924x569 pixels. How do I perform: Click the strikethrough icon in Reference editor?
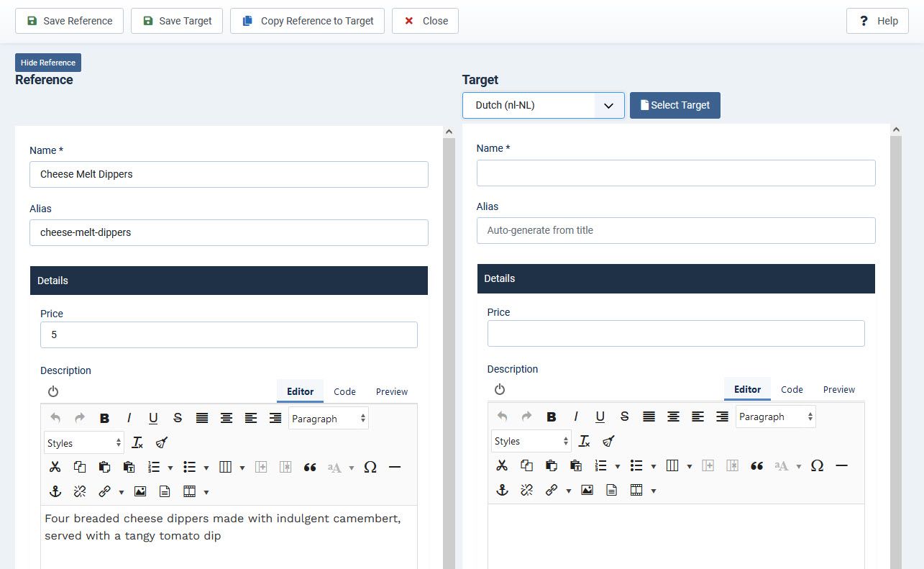178,419
